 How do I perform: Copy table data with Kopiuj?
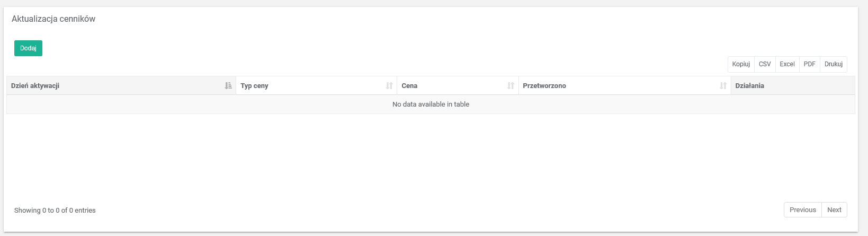point(741,64)
